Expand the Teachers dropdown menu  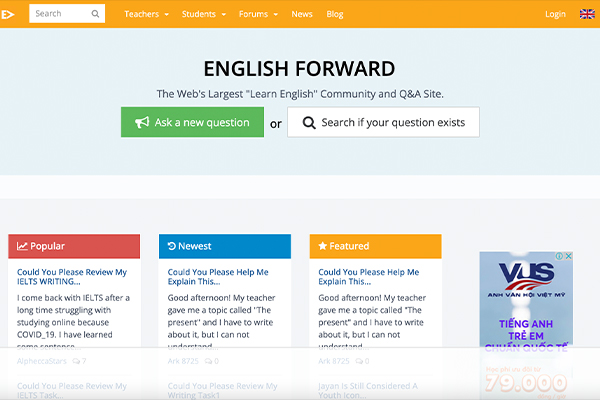click(147, 14)
